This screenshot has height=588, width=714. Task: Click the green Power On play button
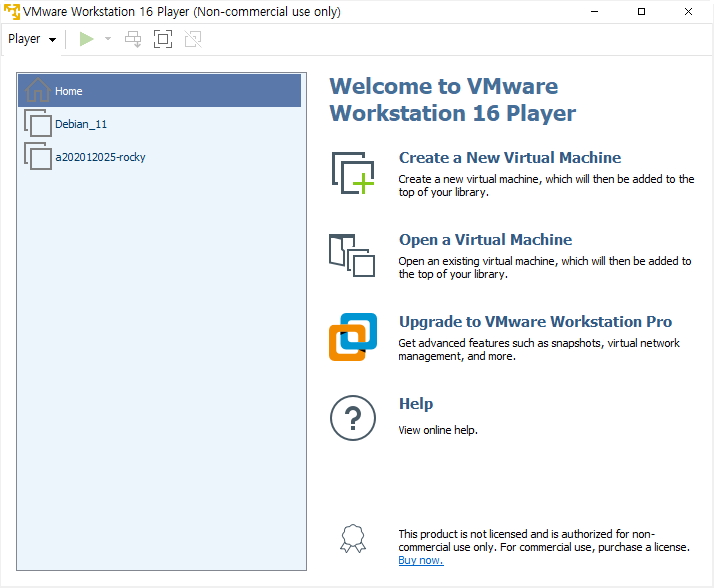click(87, 39)
